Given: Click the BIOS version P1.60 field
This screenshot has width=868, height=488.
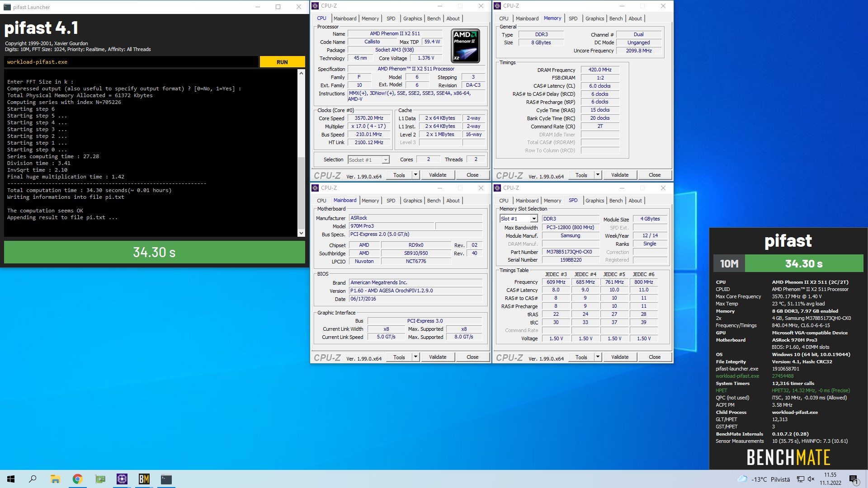Looking at the screenshot, I should (415, 291).
